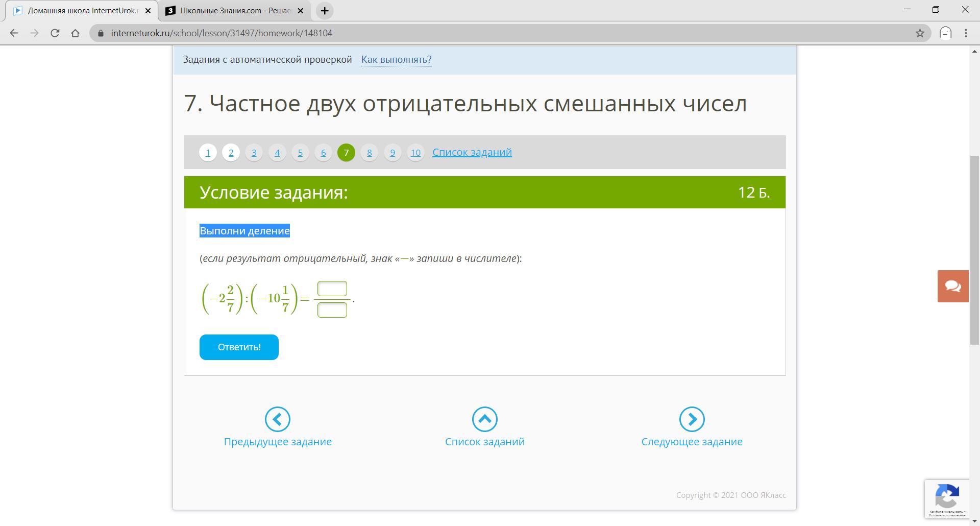Click the browser forward arrow
Screen dimensions: 980x526
[x=34, y=33]
